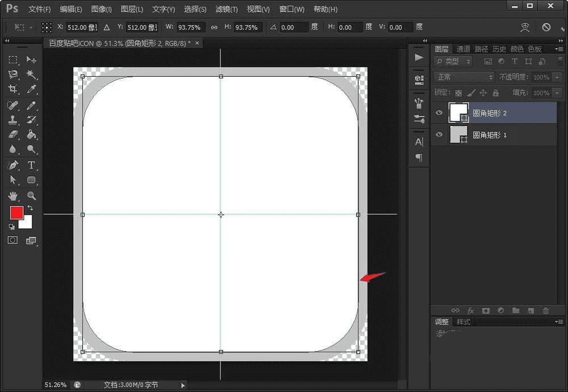Choose the Horizontal Type tool
The image size is (568, 392).
coord(31,165)
